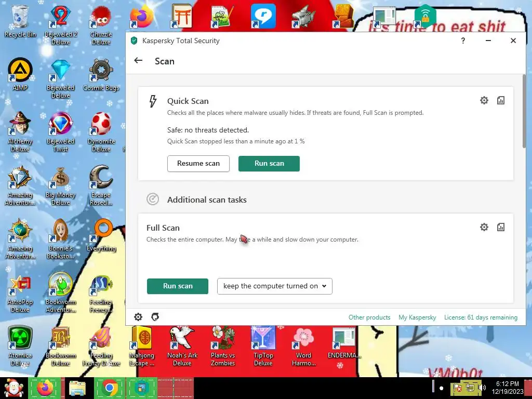Run scan under Quick Scan

(x=269, y=164)
